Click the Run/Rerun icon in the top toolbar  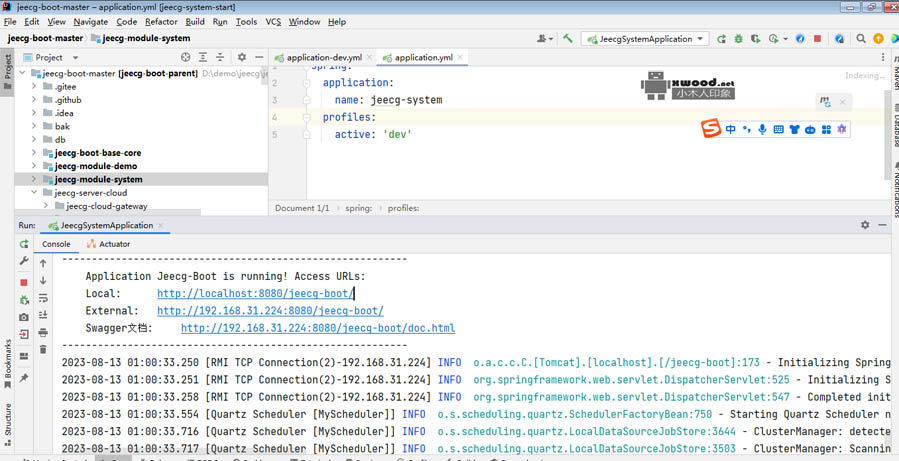[721, 38]
